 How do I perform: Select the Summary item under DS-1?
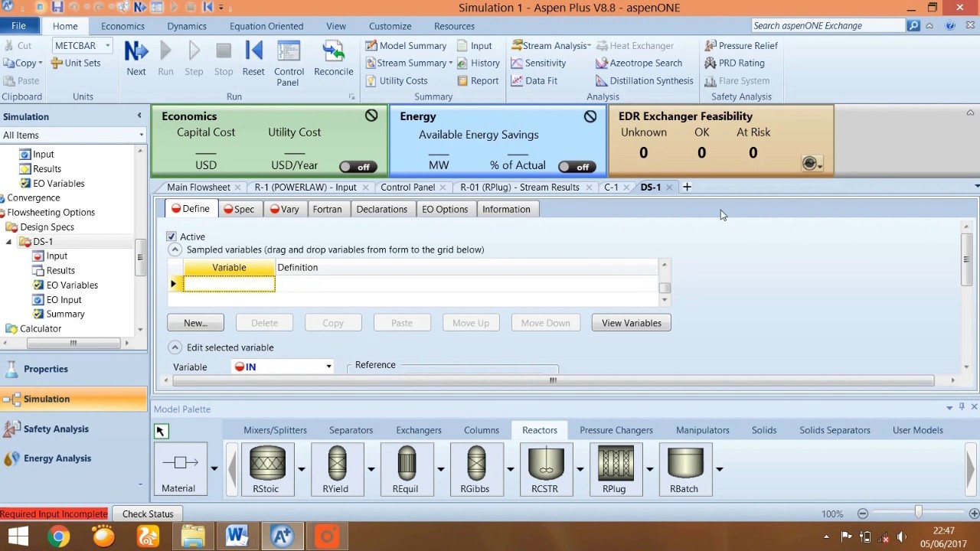coord(65,314)
